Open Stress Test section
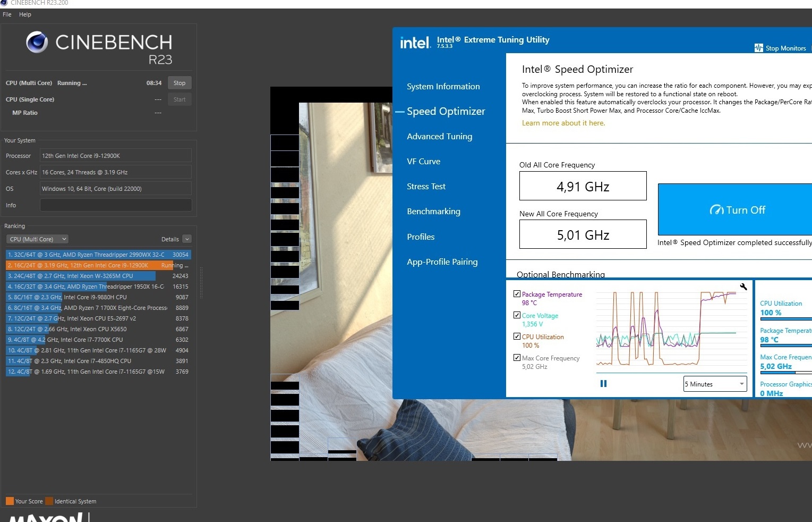This screenshot has width=812, height=522. point(426,186)
